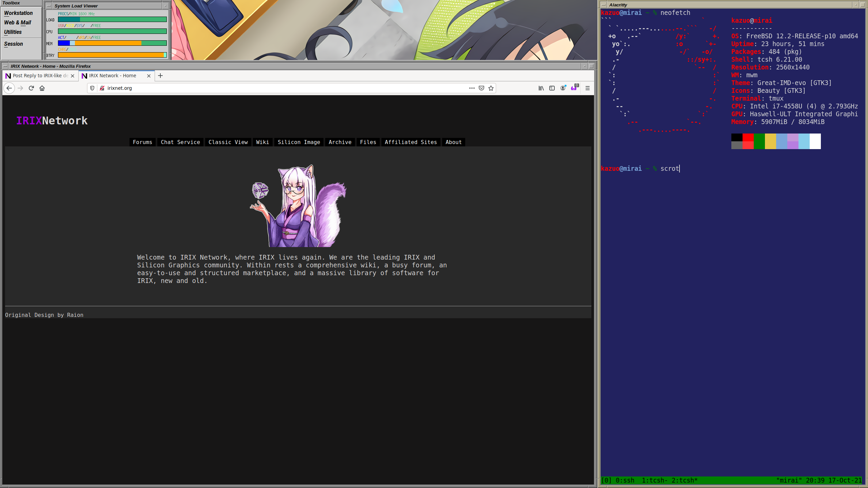
Task: Open Affiliated Sites nav link
Action: pos(411,142)
